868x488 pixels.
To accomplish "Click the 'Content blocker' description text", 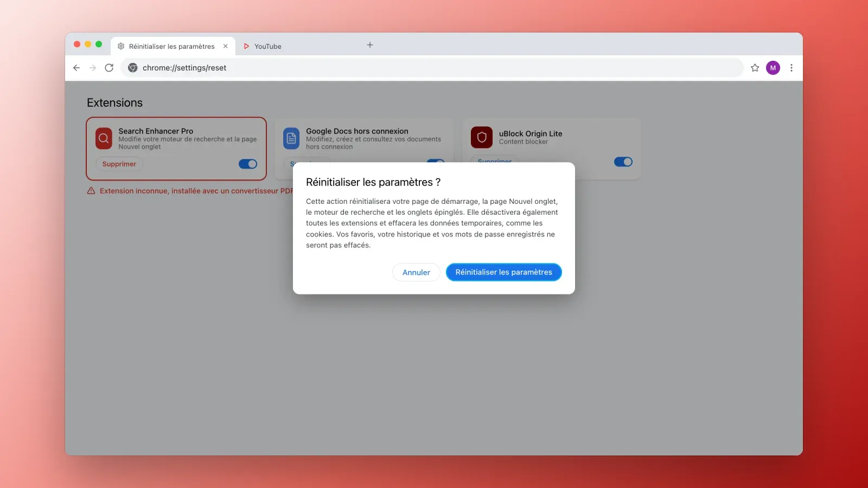I will 524,142.
